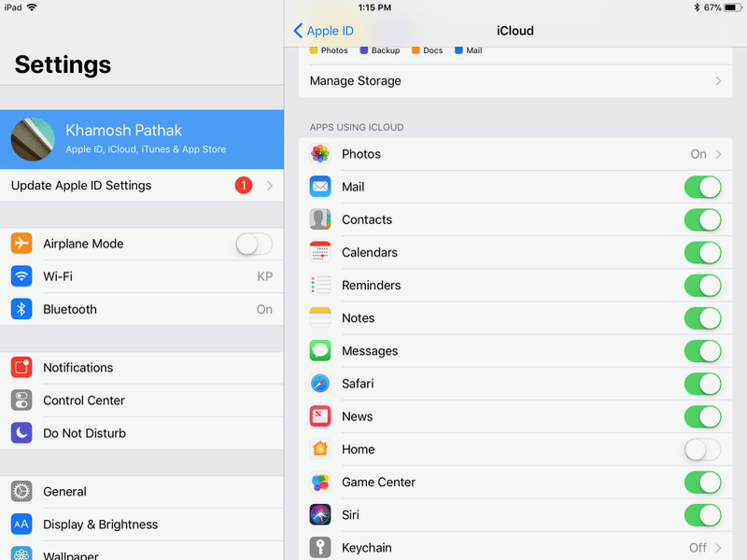
Task: Open Keychain options via Off chevron
Action: pos(718,548)
